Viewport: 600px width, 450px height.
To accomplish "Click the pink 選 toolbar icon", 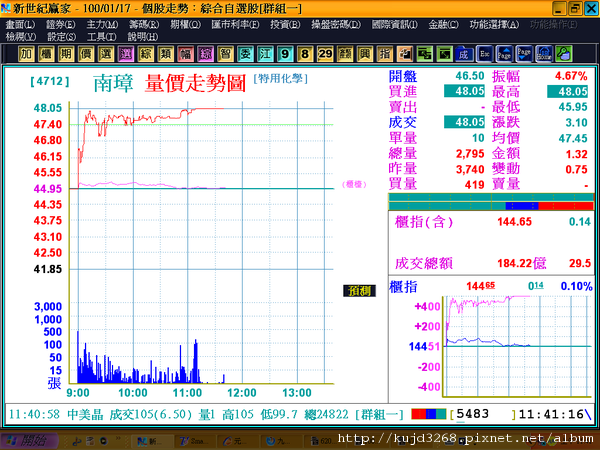I will pyautogui.click(x=126, y=54).
